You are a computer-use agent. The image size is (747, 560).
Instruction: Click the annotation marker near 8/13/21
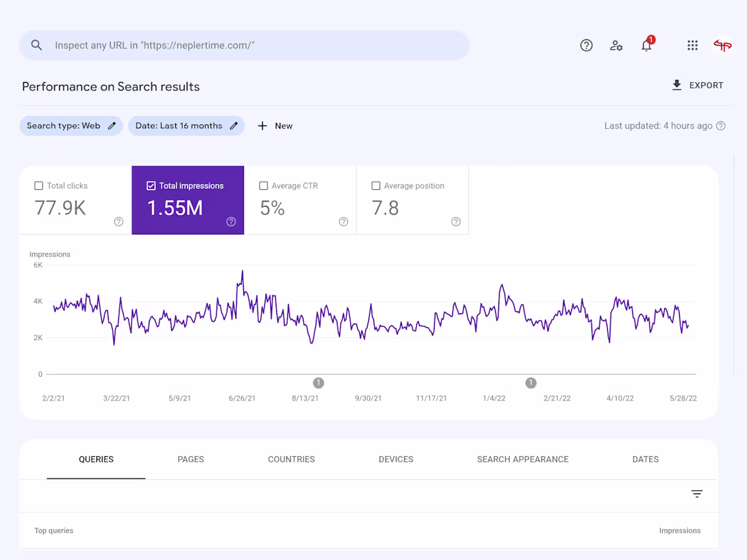point(318,382)
